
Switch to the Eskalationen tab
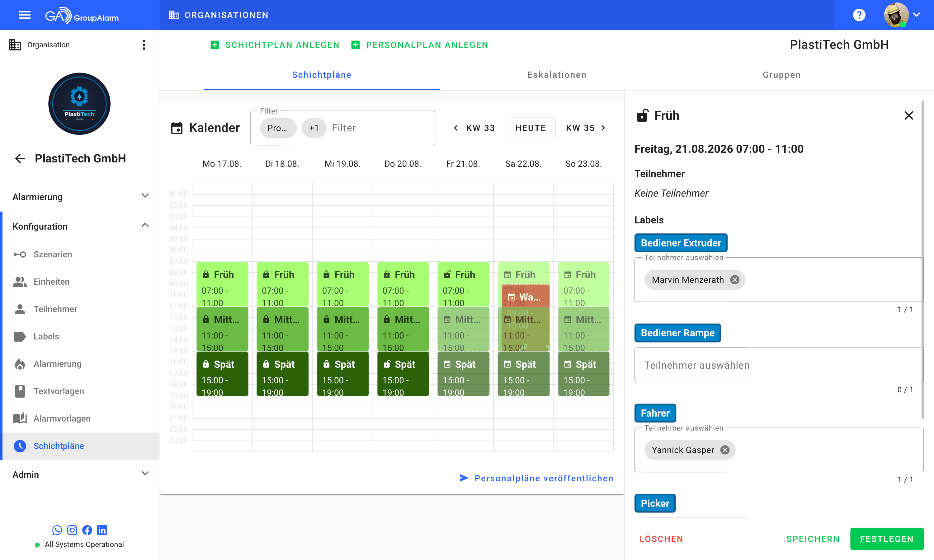click(557, 75)
